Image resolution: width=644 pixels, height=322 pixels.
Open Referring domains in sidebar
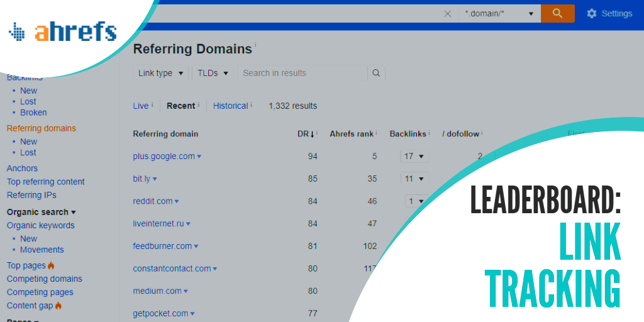[x=42, y=128]
